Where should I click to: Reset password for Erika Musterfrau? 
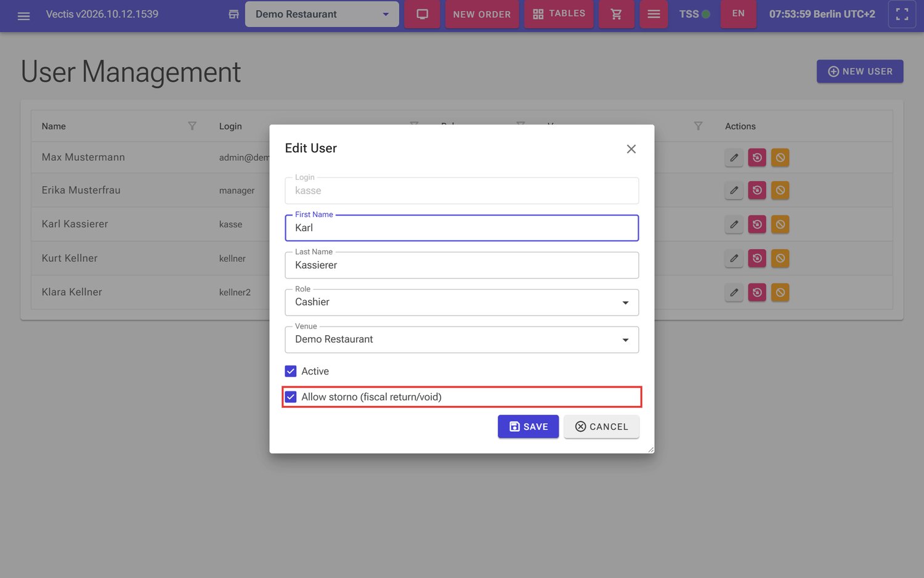tap(757, 190)
